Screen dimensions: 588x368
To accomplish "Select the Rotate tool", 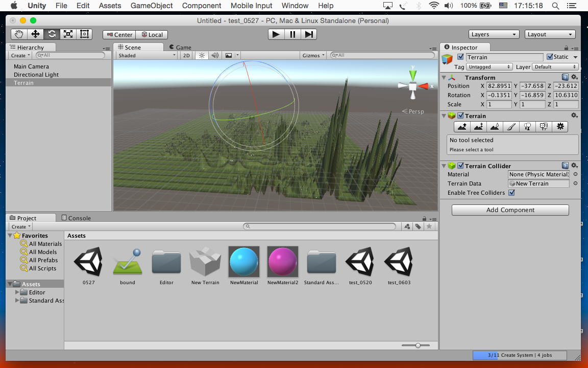I will tap(52, 34).
